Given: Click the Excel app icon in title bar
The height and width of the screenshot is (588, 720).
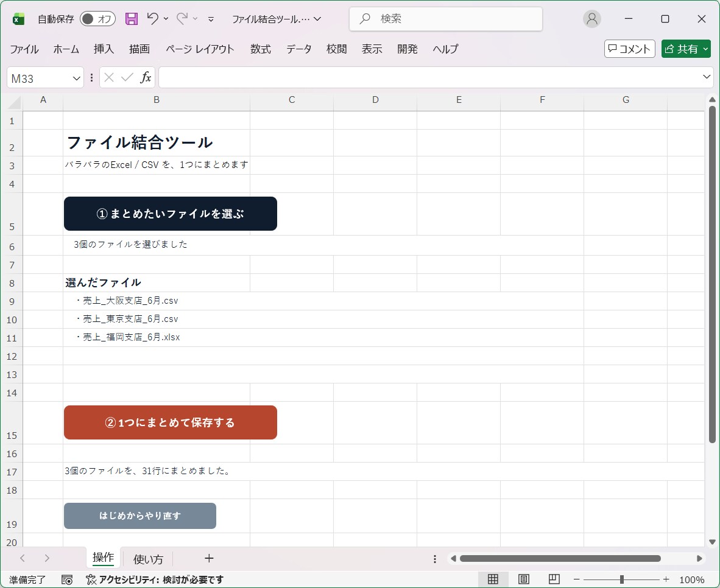Looking at the screenshot, I should 18,19.
